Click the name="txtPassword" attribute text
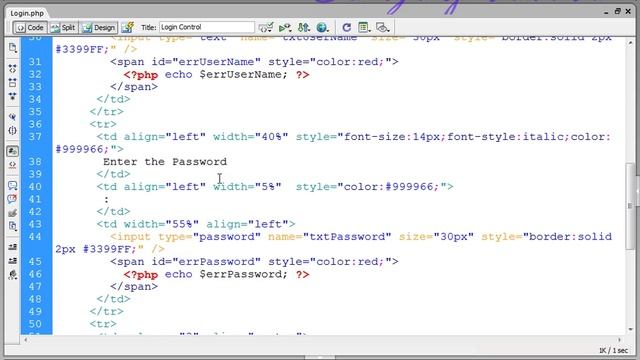Screen dimensions: 640x360 [329, 237]
